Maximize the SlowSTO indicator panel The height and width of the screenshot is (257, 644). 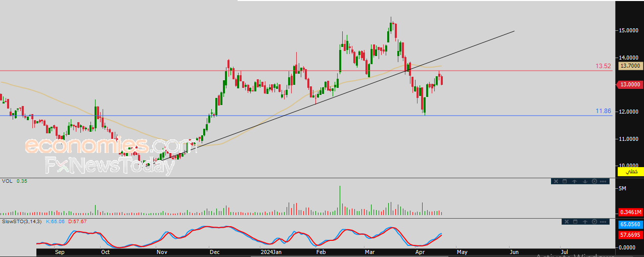click(575, 222)
